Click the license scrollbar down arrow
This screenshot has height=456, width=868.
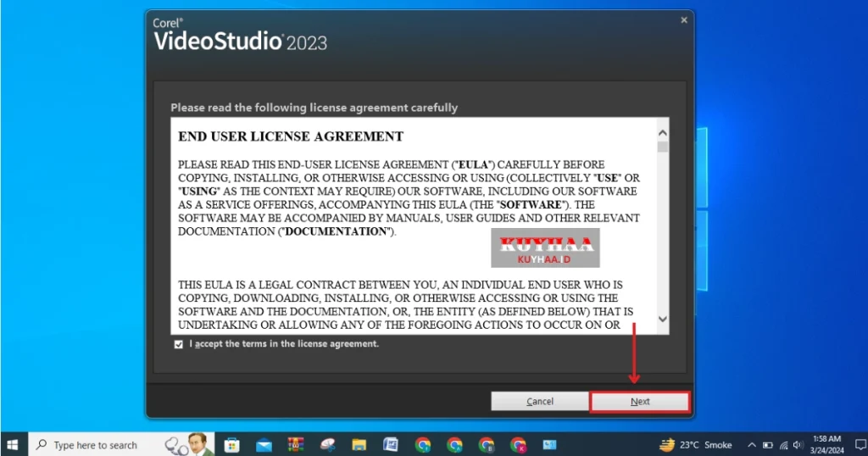pyautogui.click(x=662, y=319)
